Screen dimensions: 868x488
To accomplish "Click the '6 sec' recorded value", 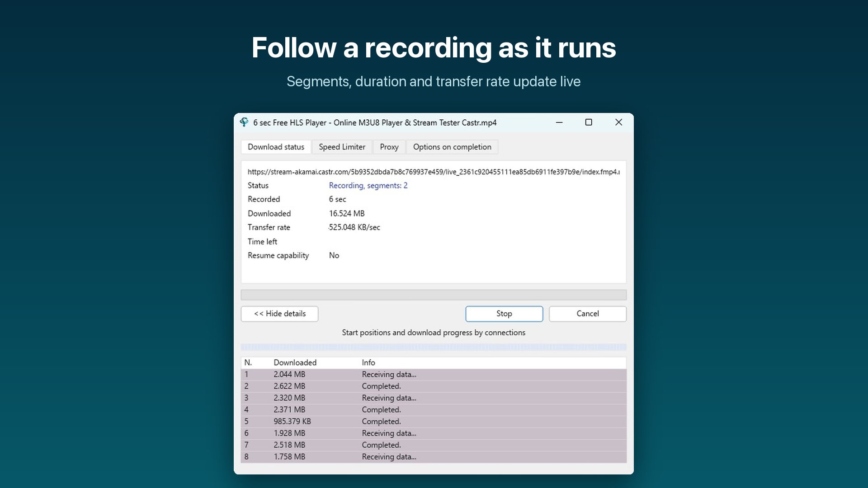I will 337,199.
